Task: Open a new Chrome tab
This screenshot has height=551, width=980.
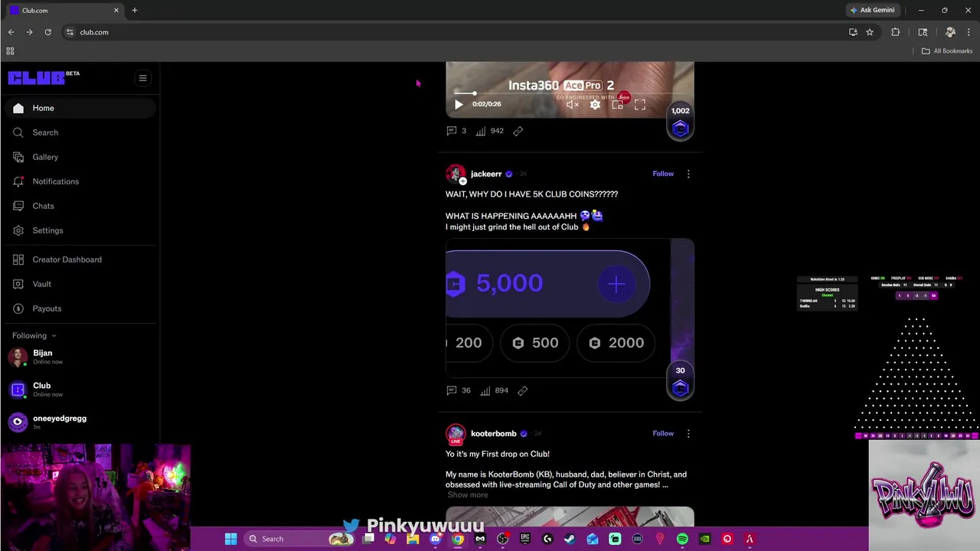Action: (135, 10)
